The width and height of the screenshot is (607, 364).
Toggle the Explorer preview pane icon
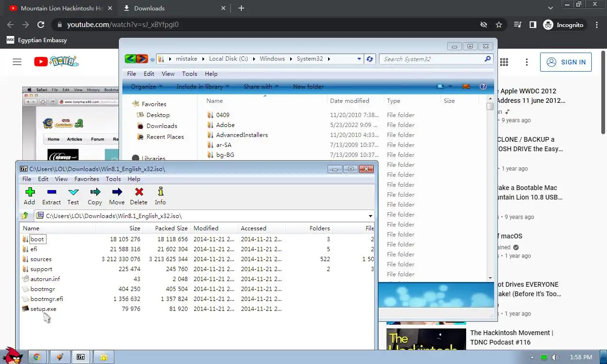(466, 86)
